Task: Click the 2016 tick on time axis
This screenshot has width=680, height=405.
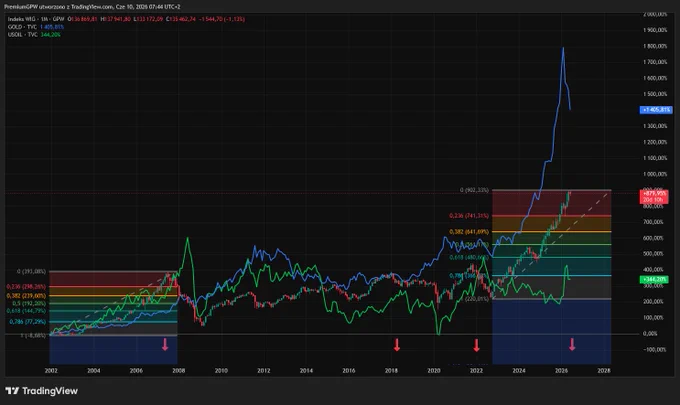Action: point(349,371)
